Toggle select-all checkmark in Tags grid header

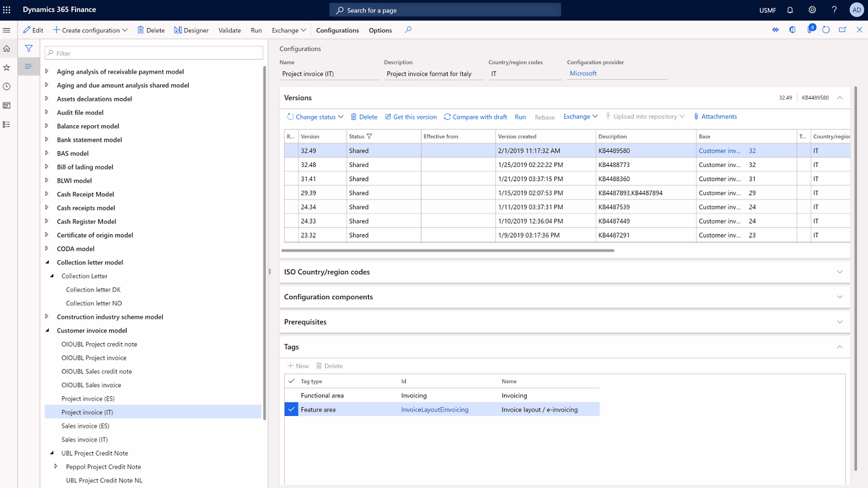[291, 381]
